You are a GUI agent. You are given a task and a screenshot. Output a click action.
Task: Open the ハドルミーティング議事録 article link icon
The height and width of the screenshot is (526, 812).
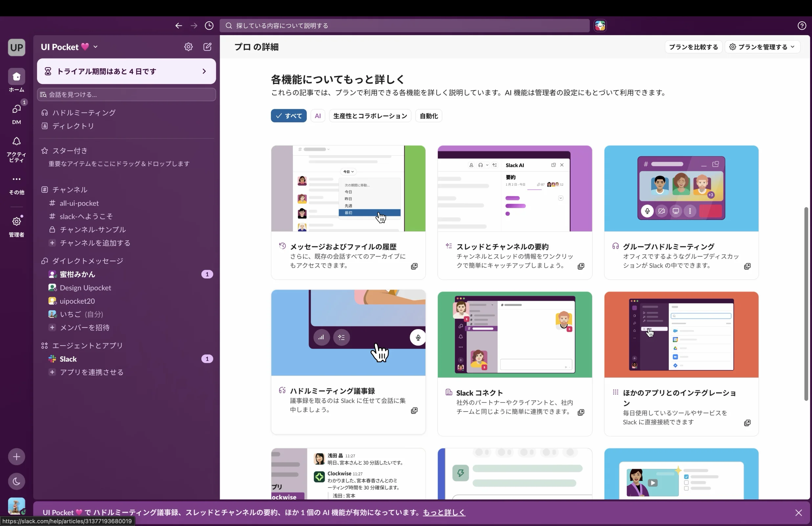tap(414, 411)
